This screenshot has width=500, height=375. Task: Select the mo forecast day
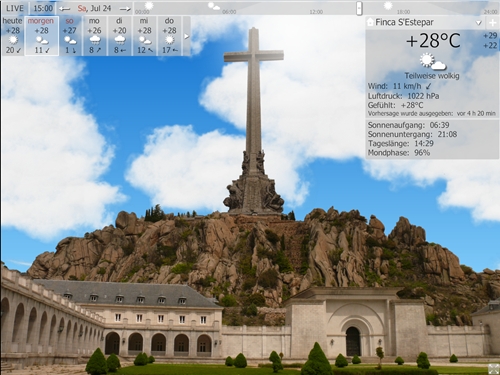(94, 36)
